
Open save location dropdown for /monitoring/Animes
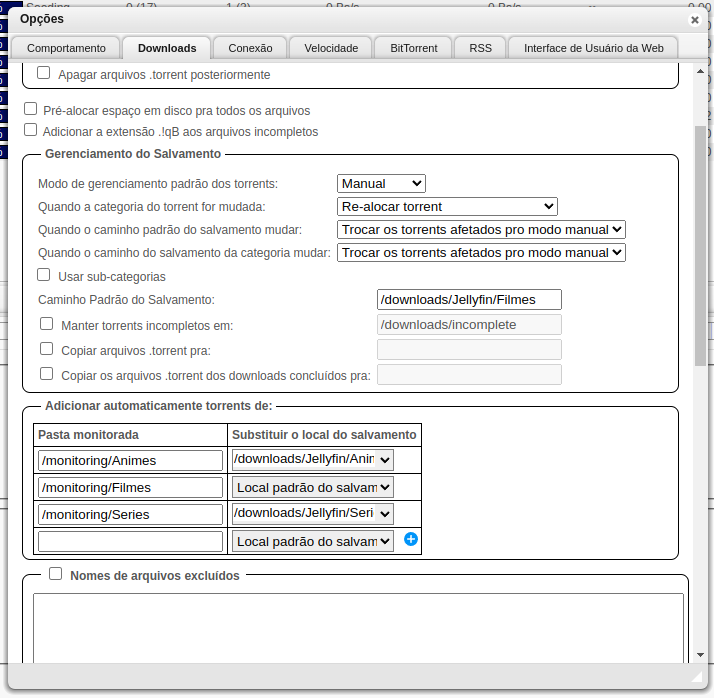pos(313,460)
